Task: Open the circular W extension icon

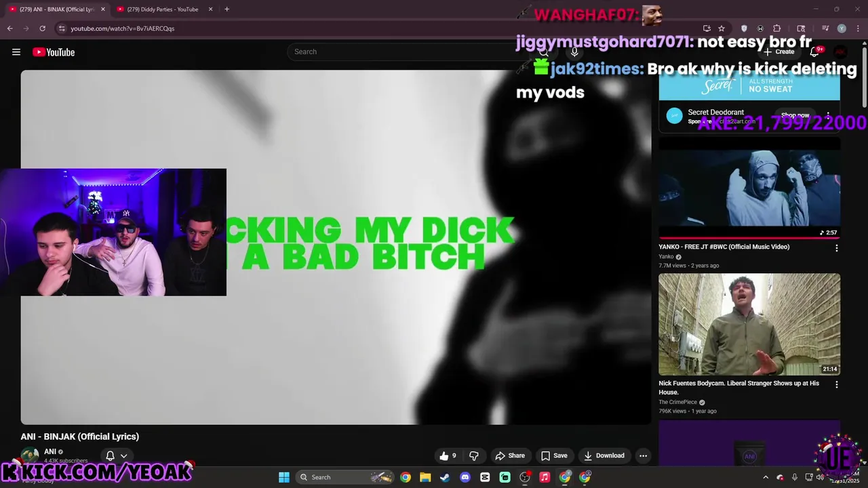Action: click(x=760, y=28)
